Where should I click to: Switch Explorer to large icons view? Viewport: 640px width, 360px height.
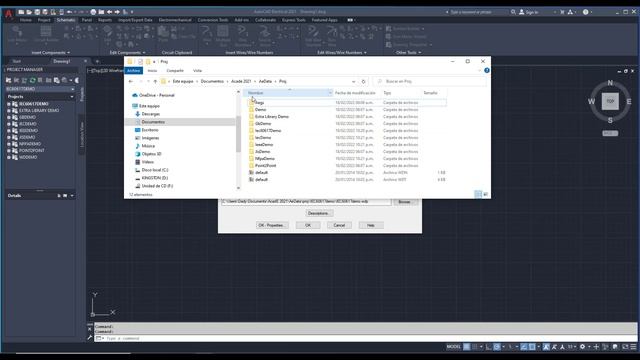click(x=486, y=194)
